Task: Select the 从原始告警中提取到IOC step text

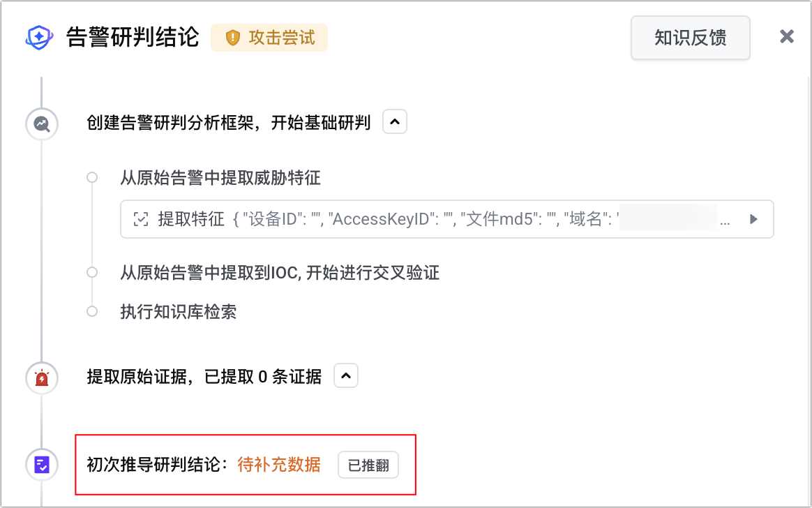Action: pyautogui.click(x=280, y=272)
